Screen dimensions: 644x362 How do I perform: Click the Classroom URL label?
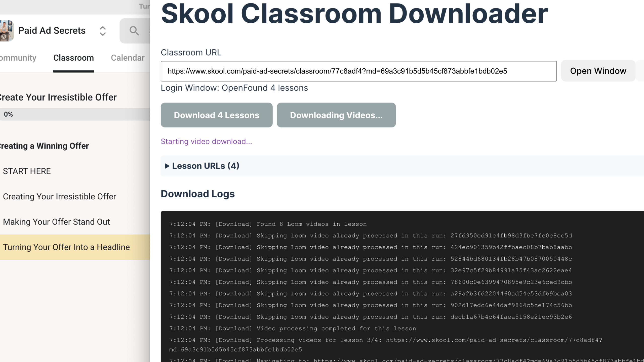pyautogui.click(x=191, y=53)
